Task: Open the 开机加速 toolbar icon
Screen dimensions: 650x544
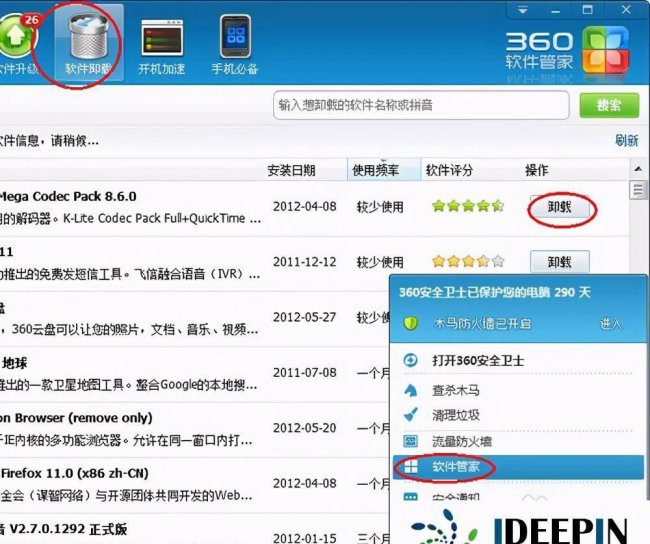Action: [x=162, y=46]
